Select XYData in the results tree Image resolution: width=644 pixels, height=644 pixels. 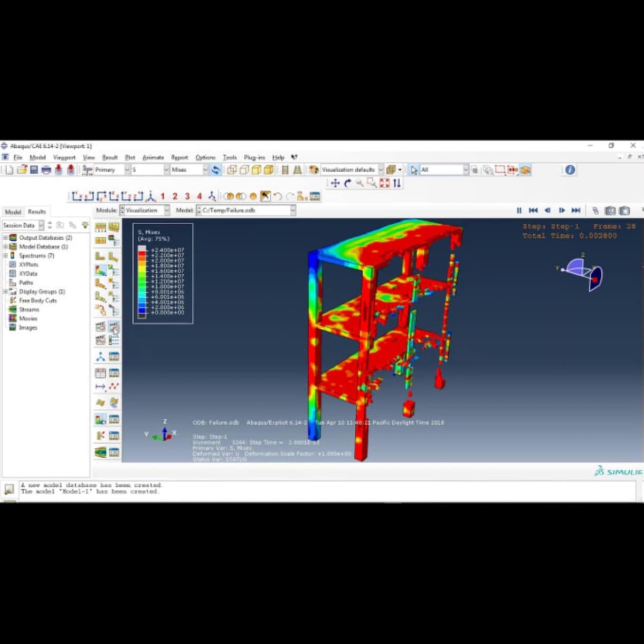tap(28, 274)
